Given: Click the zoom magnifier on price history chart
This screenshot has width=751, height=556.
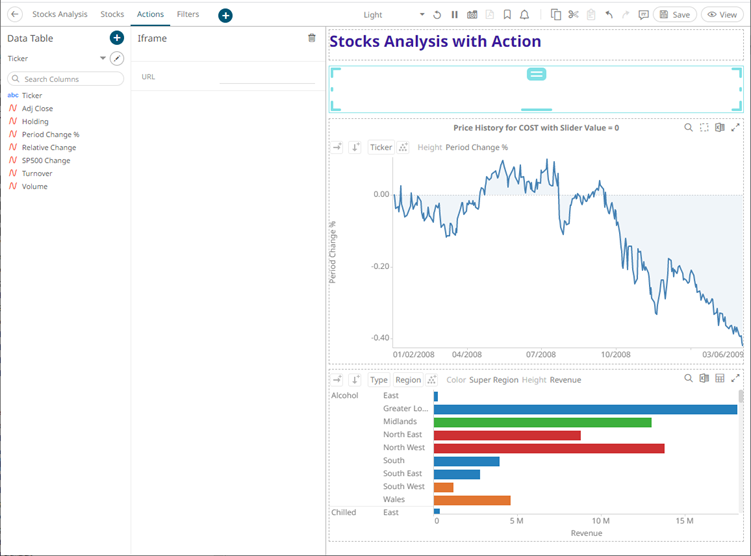Looking at the screenshot, I should pos(688,128).
